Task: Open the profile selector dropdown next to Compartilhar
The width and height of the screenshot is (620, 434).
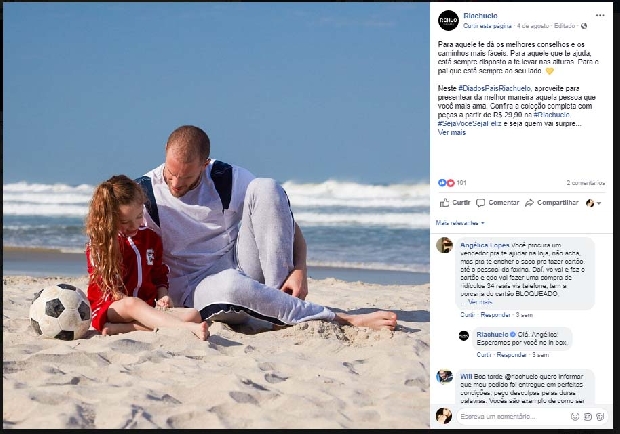Action: click(x=594, y=203)
